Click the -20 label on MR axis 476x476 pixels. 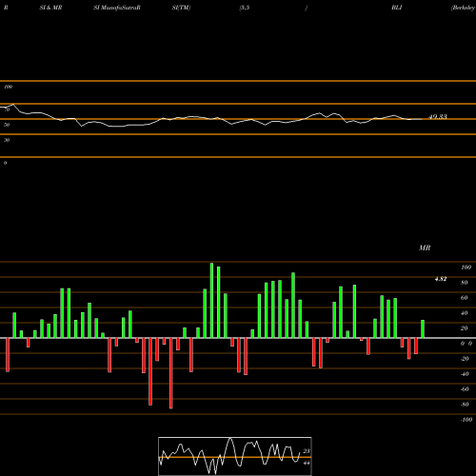pyautogui.click(x=465, y=359)
